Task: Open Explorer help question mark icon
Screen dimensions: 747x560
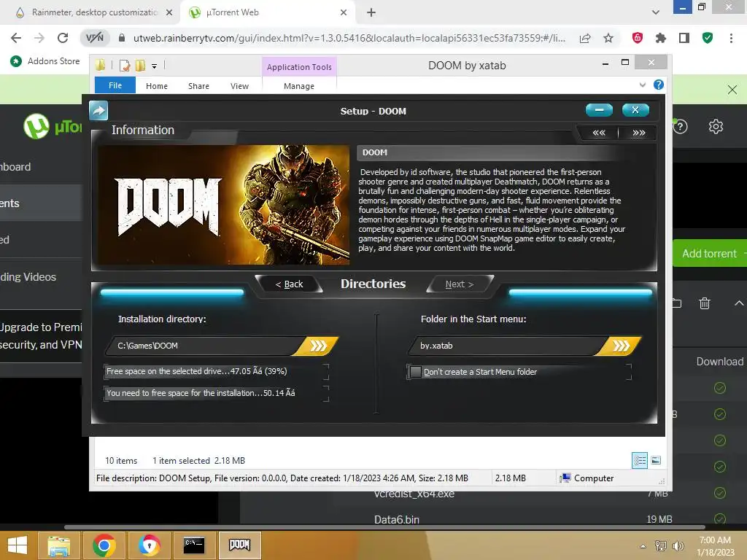Action: click(659, 85)
